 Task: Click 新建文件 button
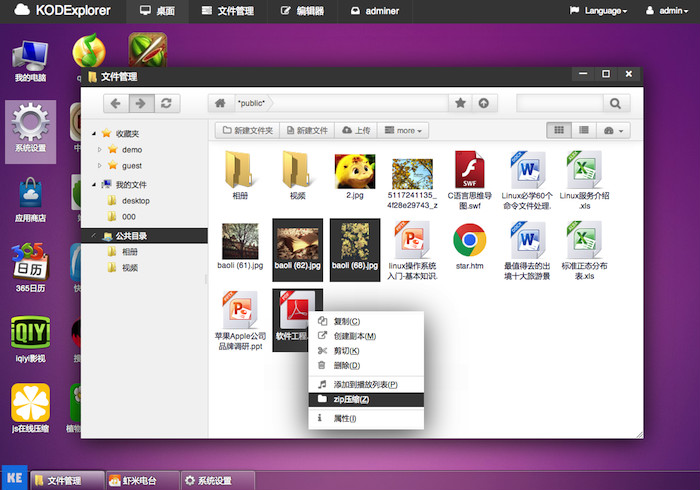[308, 130]
